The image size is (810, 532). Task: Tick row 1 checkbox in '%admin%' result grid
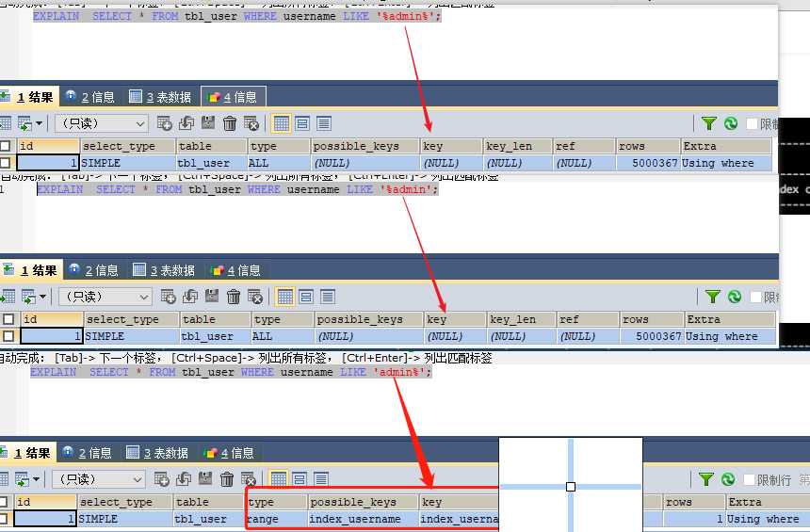click(5, 163)
